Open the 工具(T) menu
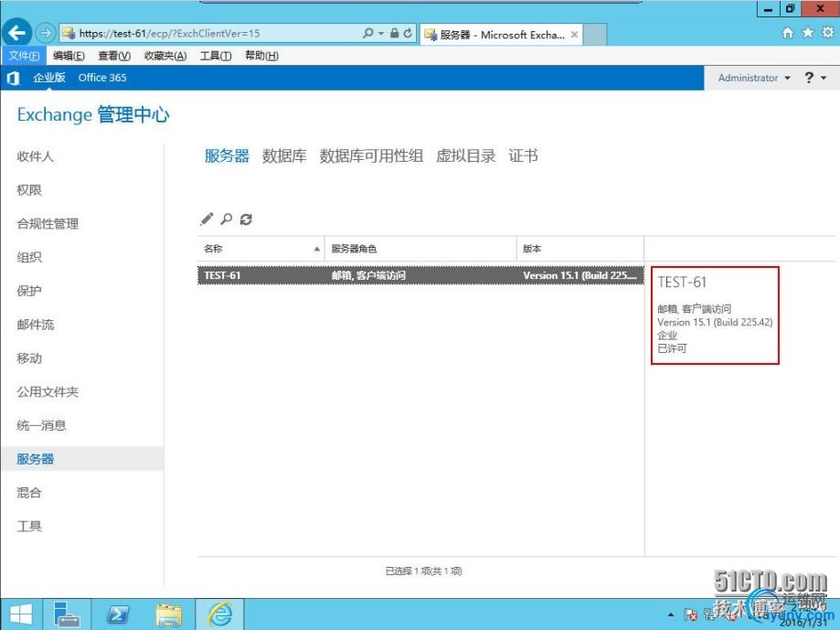The width and height of the screenshot is (840, 630). coord(216,56)
